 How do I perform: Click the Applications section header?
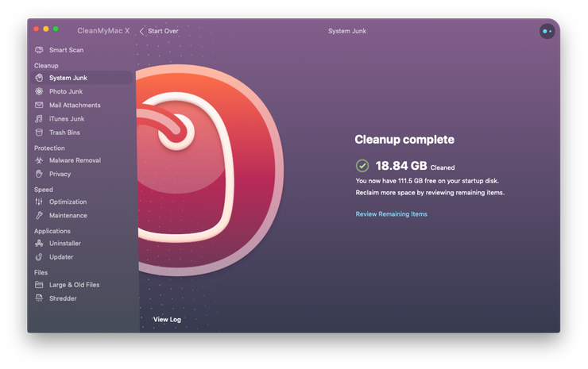click(x=52, y=231)
